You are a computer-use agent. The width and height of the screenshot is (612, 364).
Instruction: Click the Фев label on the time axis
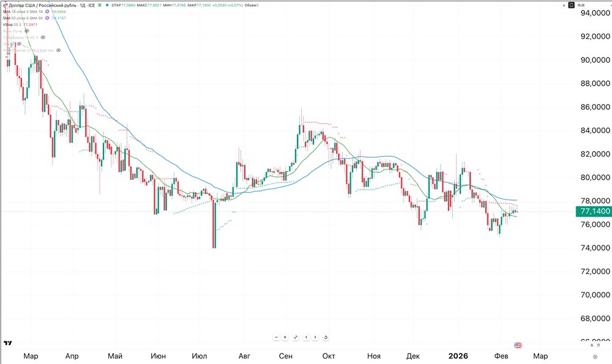(x=501, y=356)
